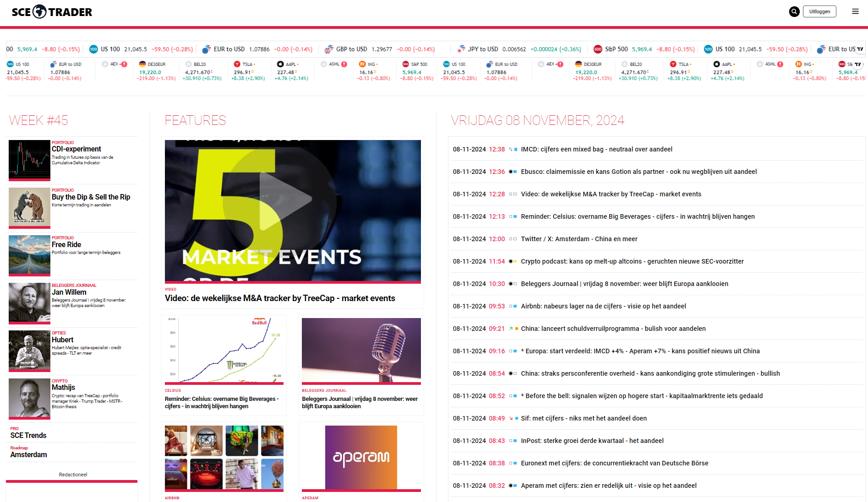Click the FEATURES heading

pyautogui.click(x=195, y=120)
